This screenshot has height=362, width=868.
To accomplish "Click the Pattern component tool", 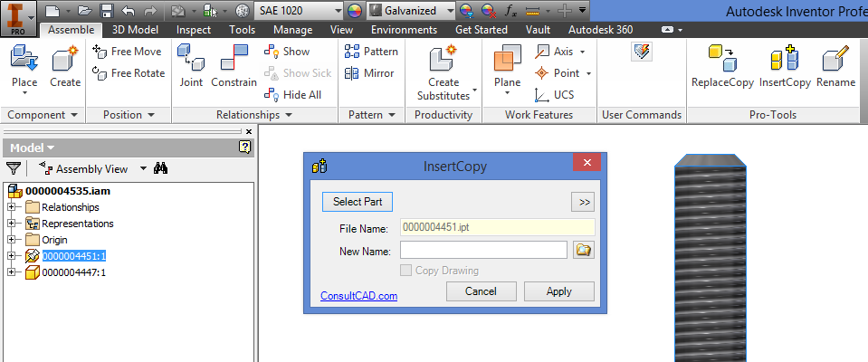I will 371,52.
